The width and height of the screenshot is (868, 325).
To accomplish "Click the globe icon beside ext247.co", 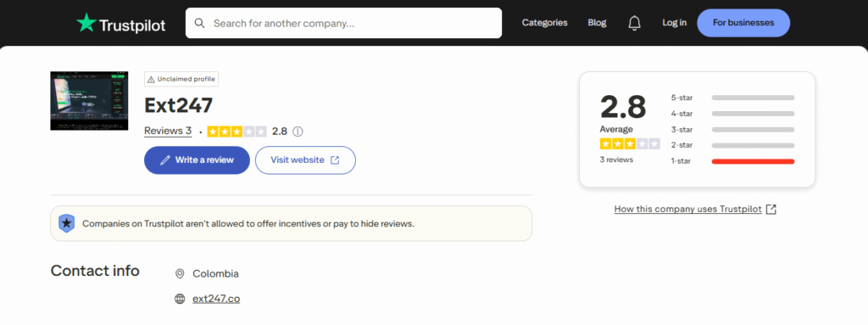I will click(180, 299).
